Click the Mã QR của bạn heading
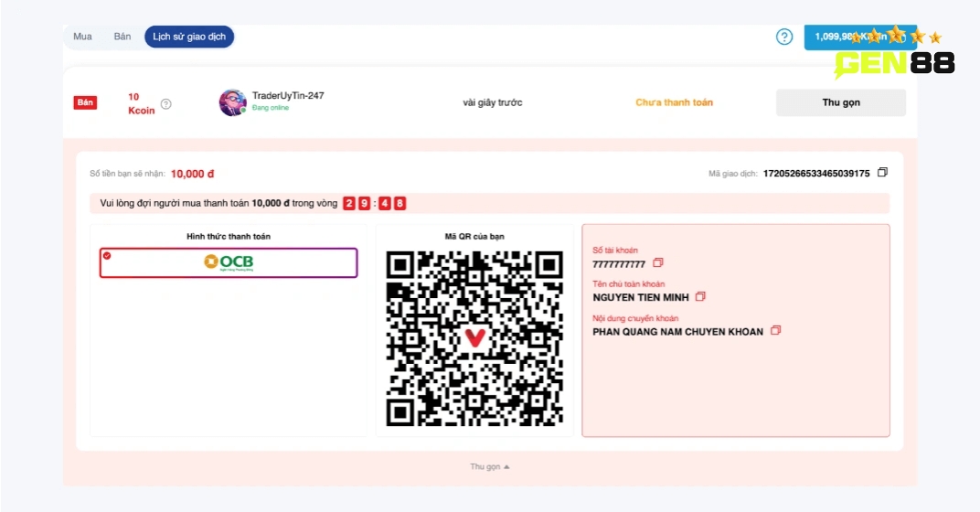Viewport: 980px width, 512px height. pos(474,236)
